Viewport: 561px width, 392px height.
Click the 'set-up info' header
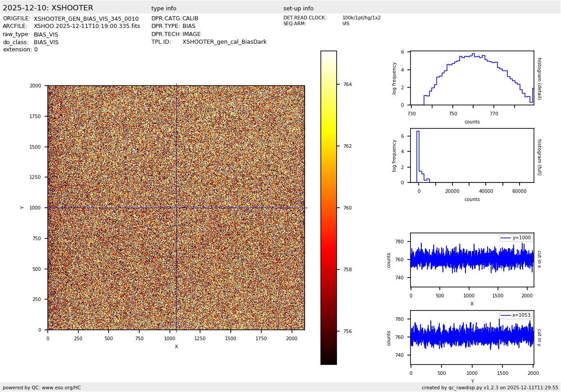point(298,9)
